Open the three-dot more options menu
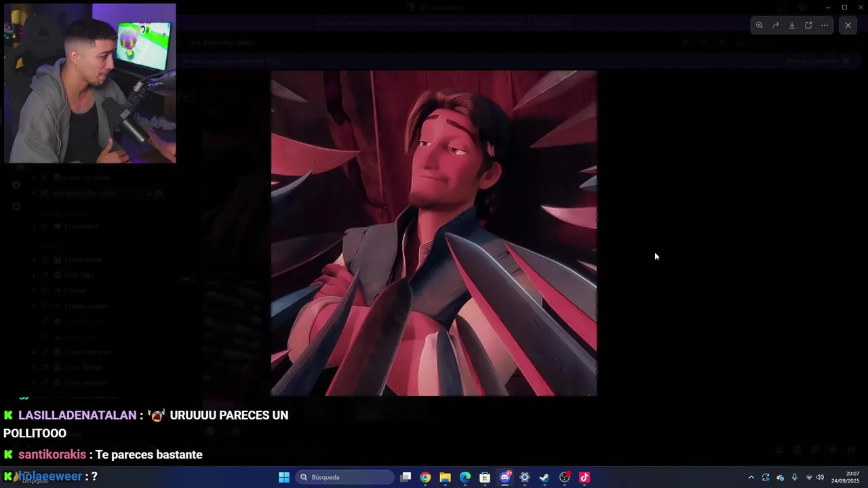This screenshot has height=488, width=868. coord(825,25)
